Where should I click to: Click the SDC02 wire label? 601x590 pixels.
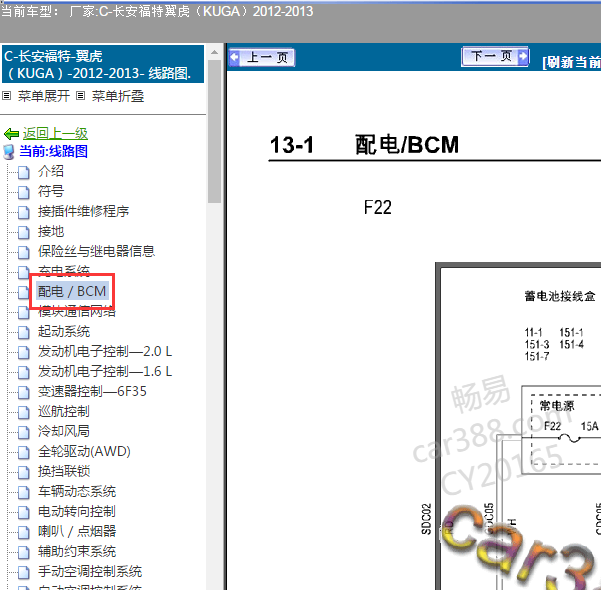(x=426, y=519)
